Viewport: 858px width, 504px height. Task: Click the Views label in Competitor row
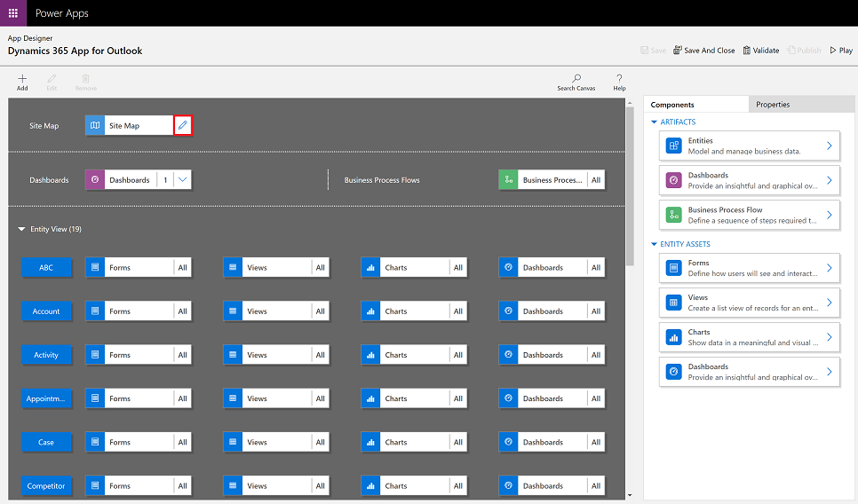[257, 486]
